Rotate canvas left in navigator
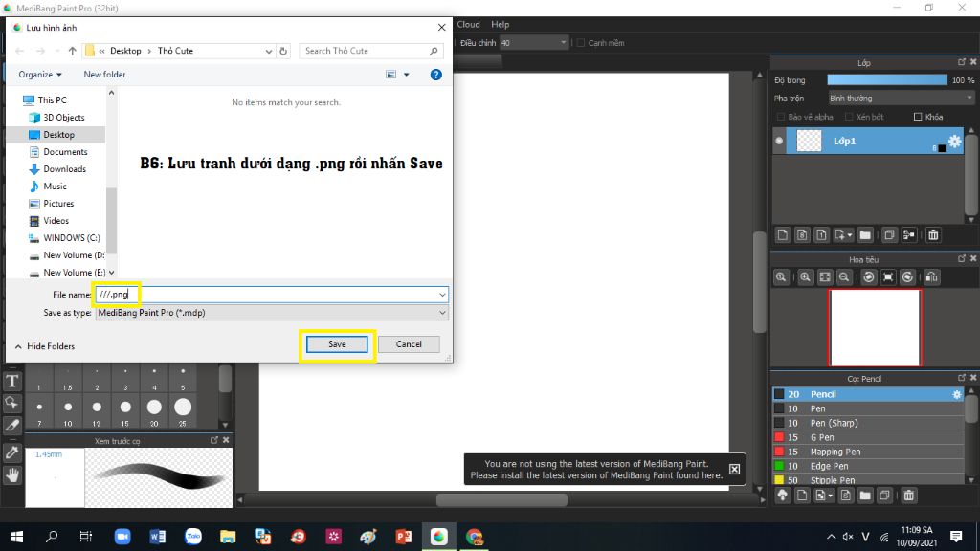This screenshot has width=980, height=551. tap(869, 277)
